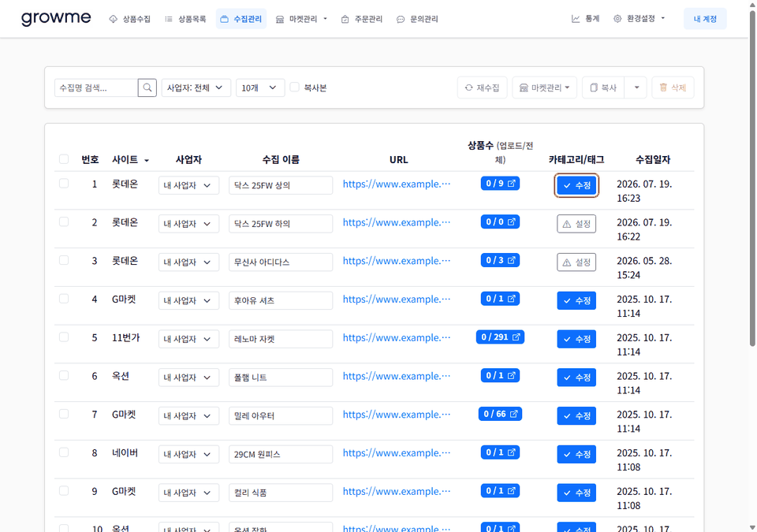Open 내 사업자 dropdown in row 1

pyautogui.click(x=188, y=185)
